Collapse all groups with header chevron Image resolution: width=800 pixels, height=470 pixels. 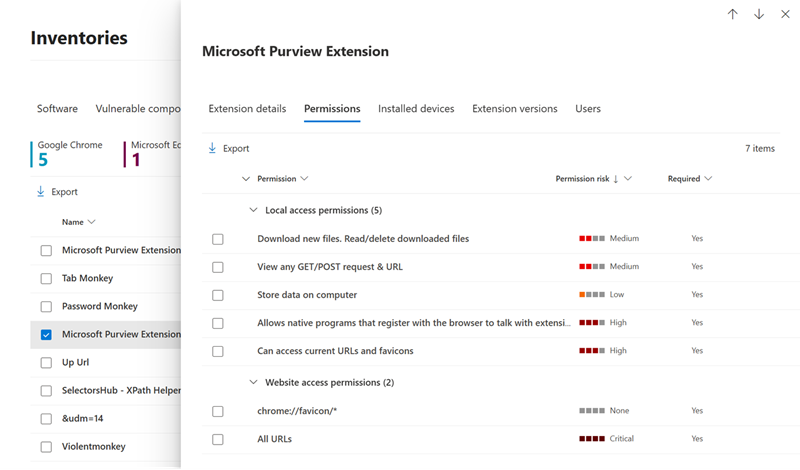click(246, 179)
